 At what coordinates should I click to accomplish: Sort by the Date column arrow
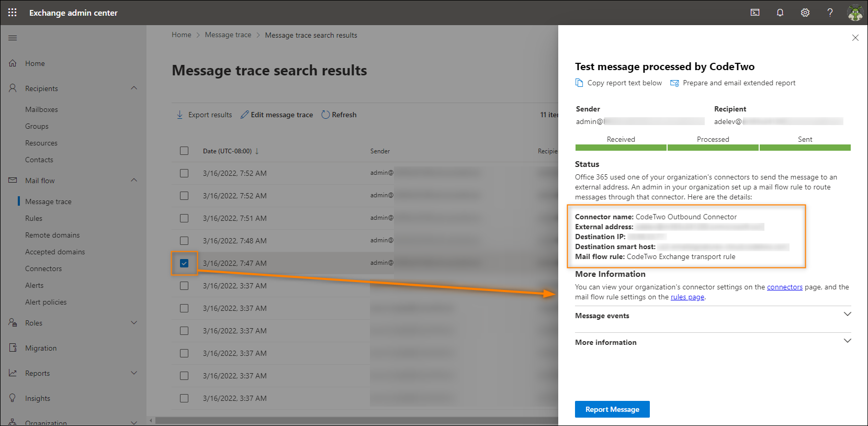[x=257, y=151]
